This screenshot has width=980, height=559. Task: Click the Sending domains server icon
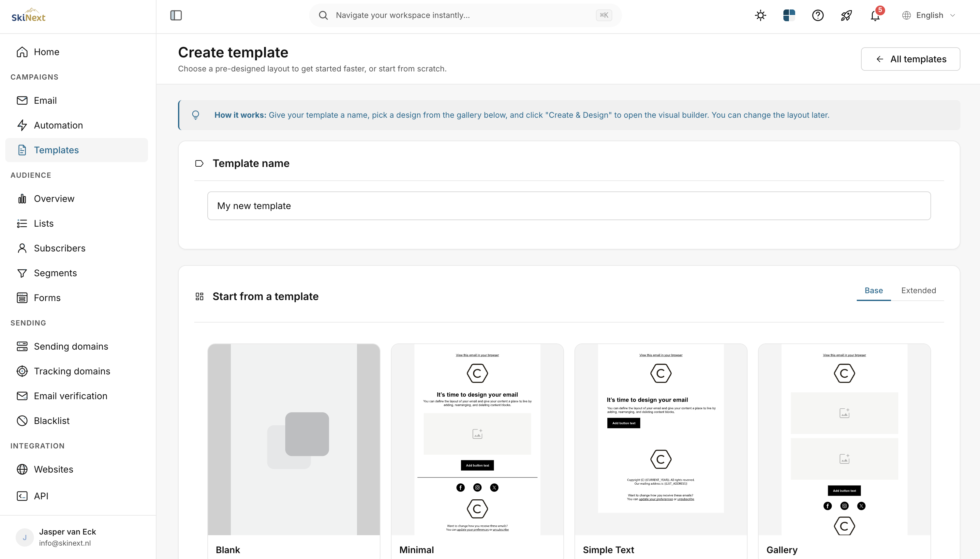coord(22,346)
